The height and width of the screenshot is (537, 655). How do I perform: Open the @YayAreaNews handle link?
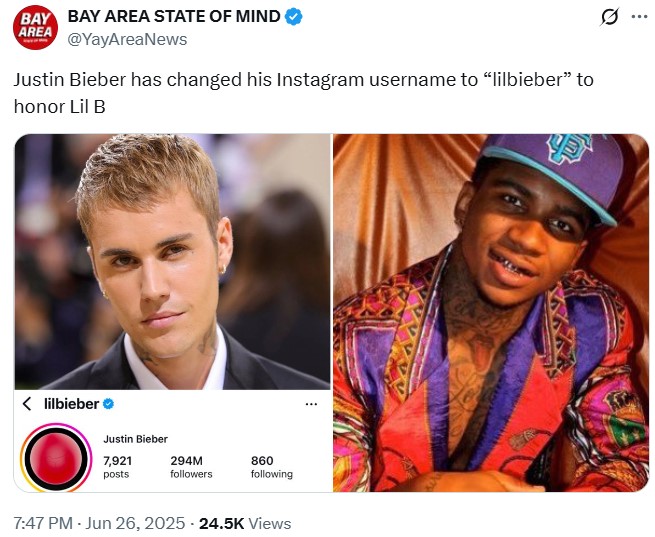pos(126,39)
